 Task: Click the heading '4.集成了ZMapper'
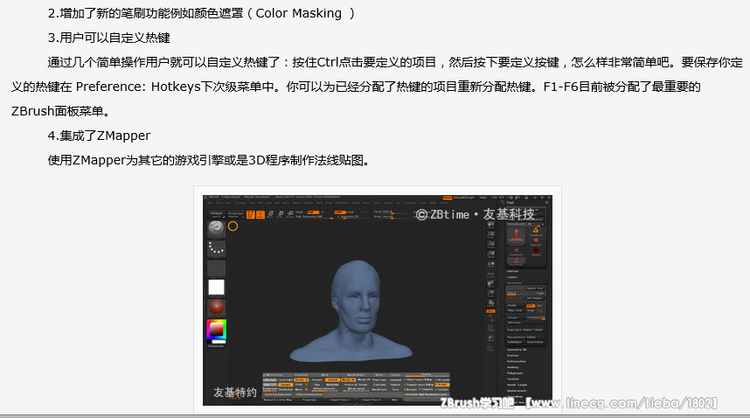click(99, 136)
